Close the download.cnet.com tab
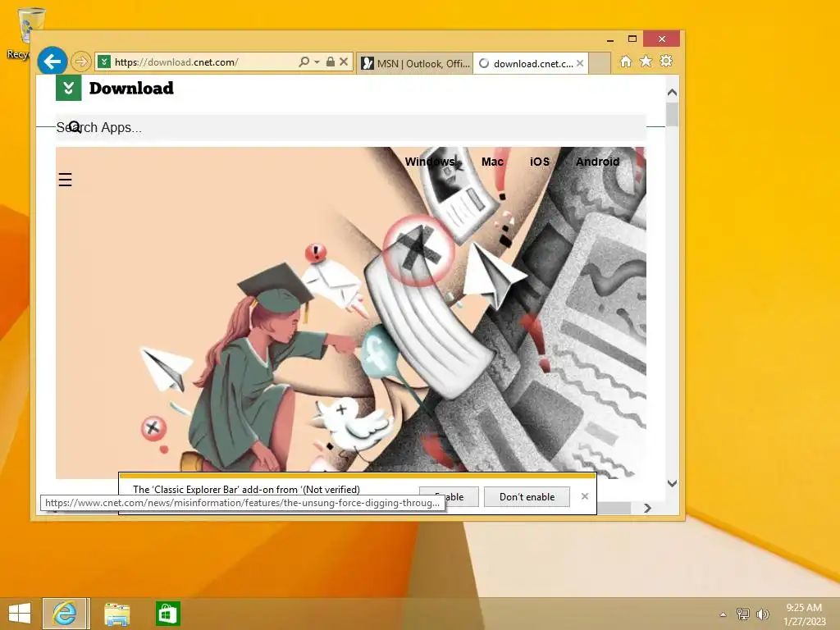 (580, 63)
